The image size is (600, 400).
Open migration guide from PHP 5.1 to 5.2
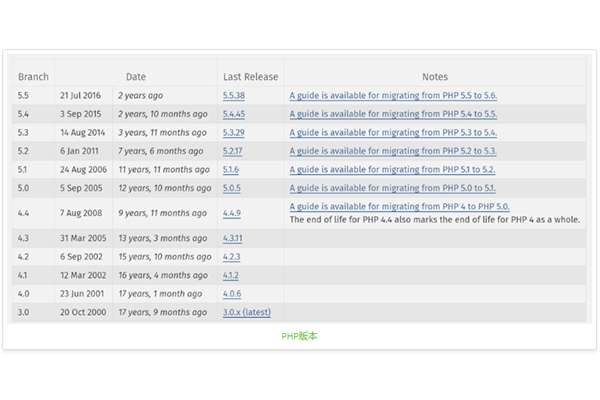(x=392, y=170)
